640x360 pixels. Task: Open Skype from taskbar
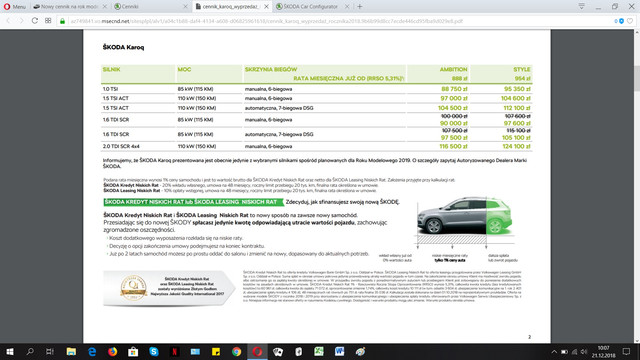point(154,351)
